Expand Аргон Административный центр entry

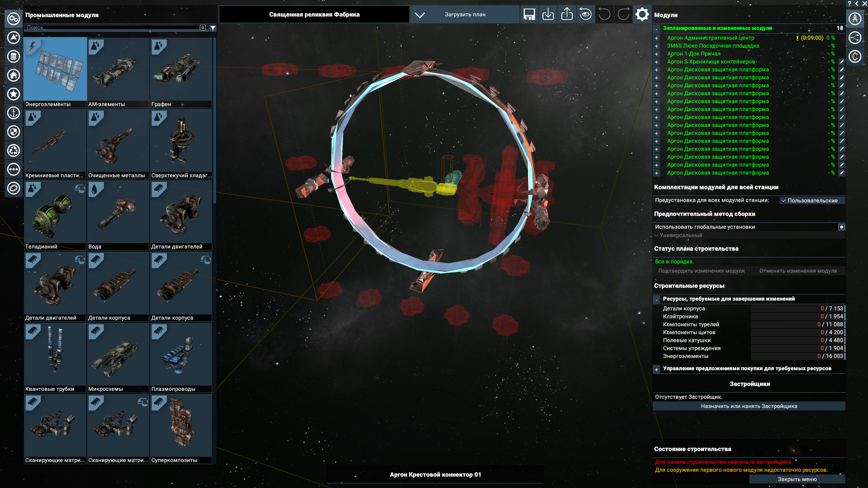656,38
